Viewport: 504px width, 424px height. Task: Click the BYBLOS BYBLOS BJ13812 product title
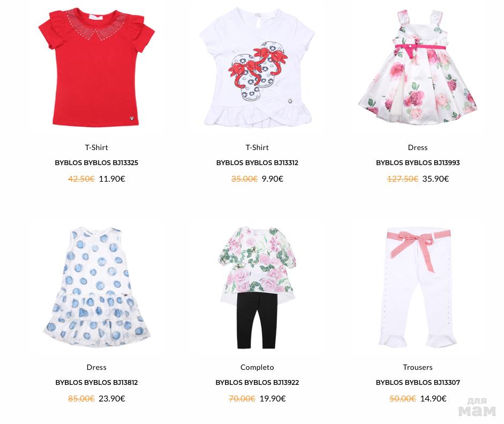click(96, 383)
